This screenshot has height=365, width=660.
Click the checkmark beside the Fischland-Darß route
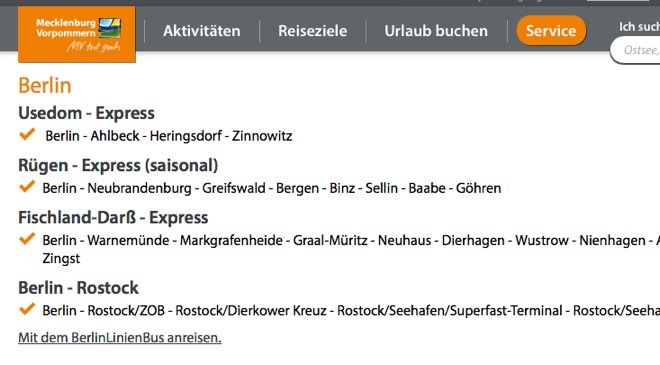point(27,239)
